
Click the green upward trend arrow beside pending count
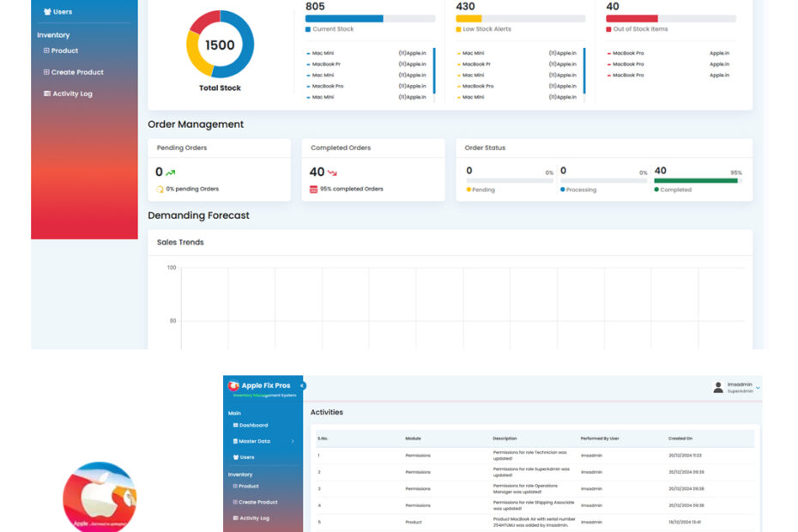point(171,172)
